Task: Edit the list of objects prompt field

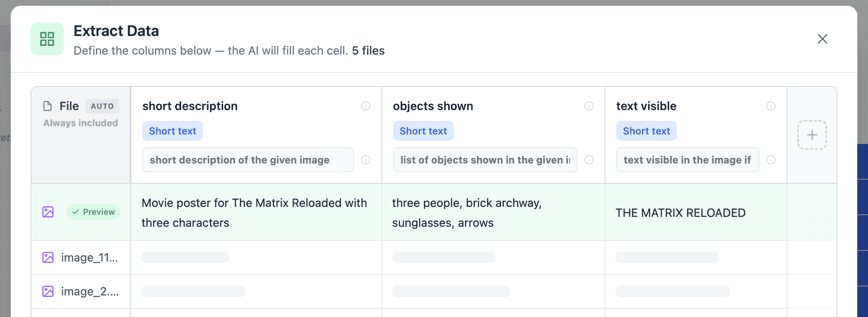Action: (x=485, y=160)
